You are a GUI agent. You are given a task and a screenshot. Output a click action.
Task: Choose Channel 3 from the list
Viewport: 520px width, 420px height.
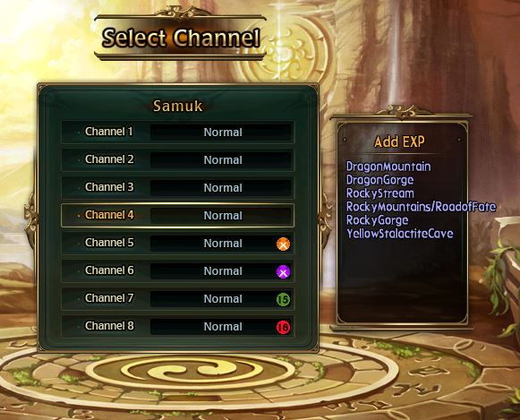coord(177,188)
